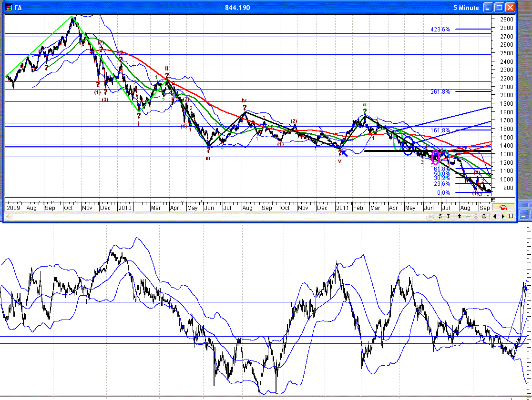The height and width of the screenshot is (400, 532).
Task: Step chart forward with right triangle arrow
Action: click(x=503, y=216)
